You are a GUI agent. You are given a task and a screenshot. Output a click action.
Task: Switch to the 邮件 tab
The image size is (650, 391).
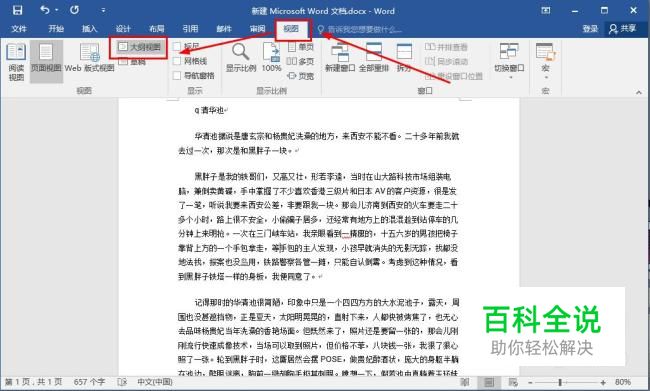point(224,29)
